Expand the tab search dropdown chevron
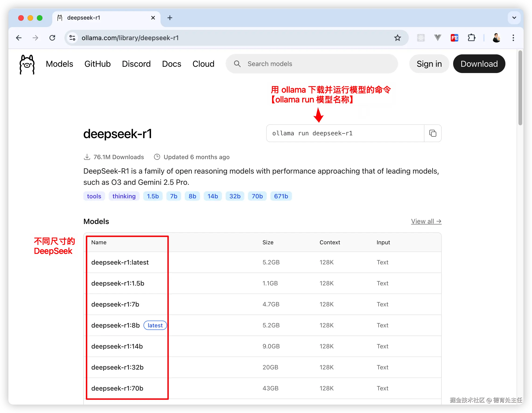This screenshot has height=413, width=532. coord(514,18)
